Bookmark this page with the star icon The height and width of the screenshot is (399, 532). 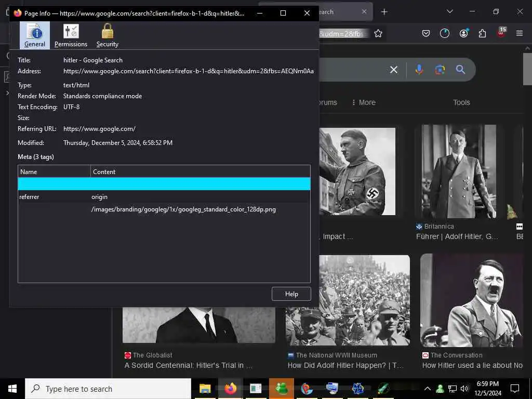(x=378, y=33)
